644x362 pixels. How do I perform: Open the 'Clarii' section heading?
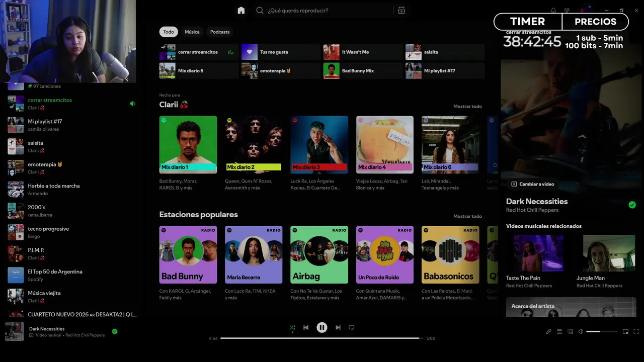click(x=174, y=105)
